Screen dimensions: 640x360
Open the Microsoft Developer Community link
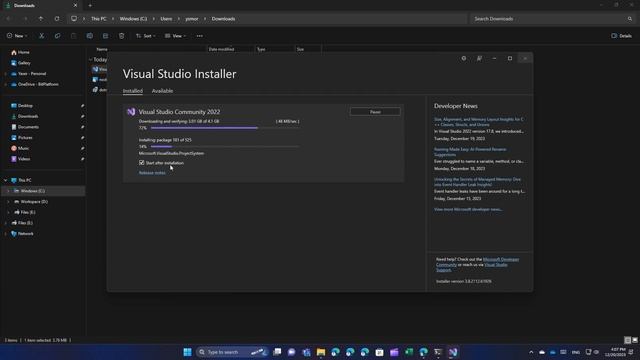(x=477, y=262)
